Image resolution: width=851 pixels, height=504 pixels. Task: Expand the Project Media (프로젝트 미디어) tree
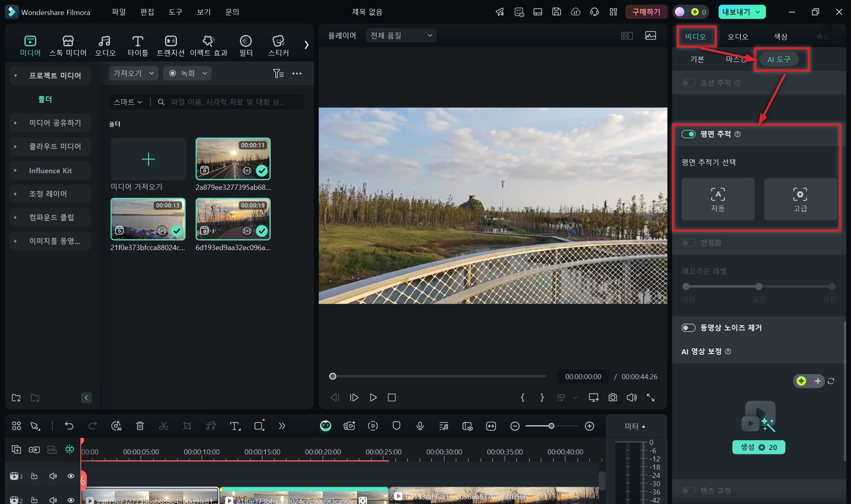15,76
